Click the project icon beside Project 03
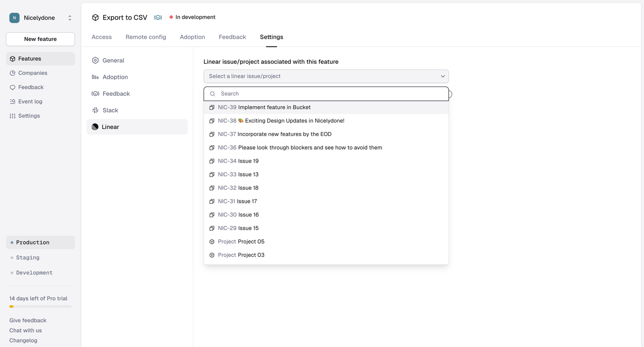The image size is (644, 347). click(212, 255)
